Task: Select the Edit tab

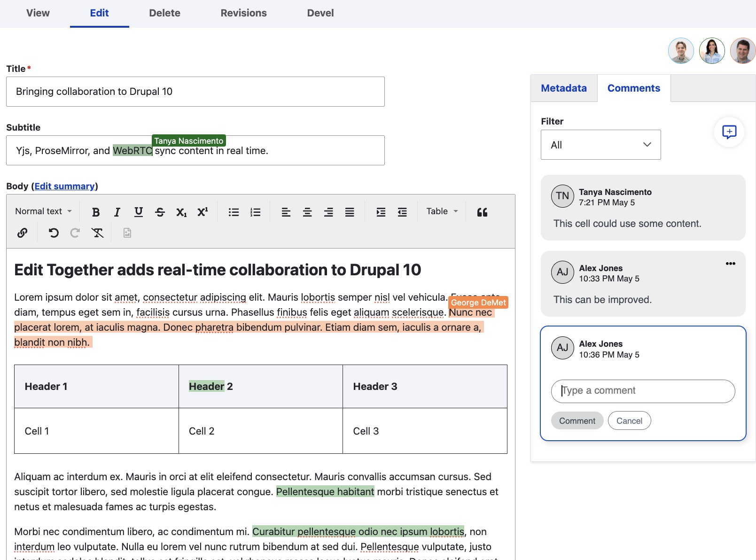Action: coord(99,13)
